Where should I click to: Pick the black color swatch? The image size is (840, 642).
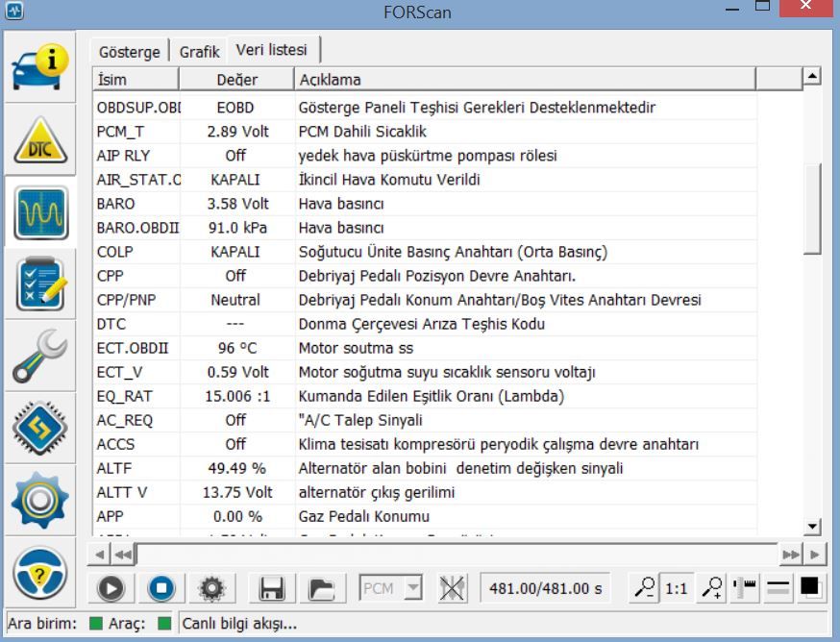[x=809, y=587]
